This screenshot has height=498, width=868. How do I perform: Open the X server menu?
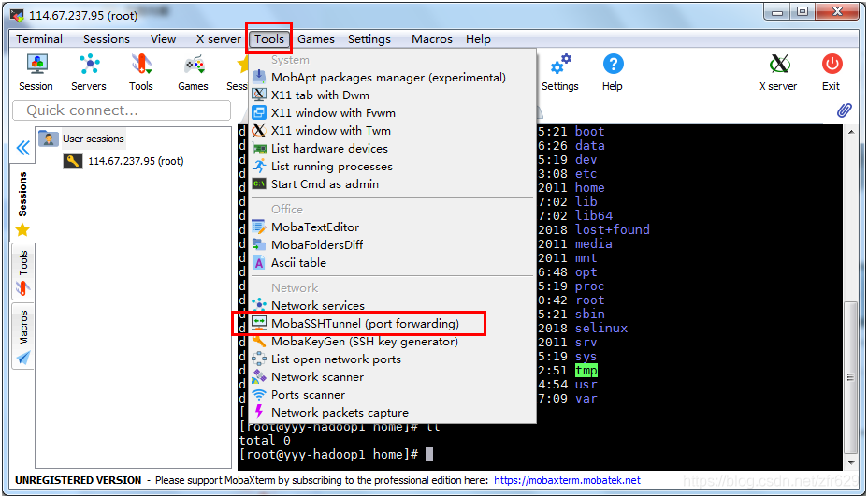click(x=219, y=39)
